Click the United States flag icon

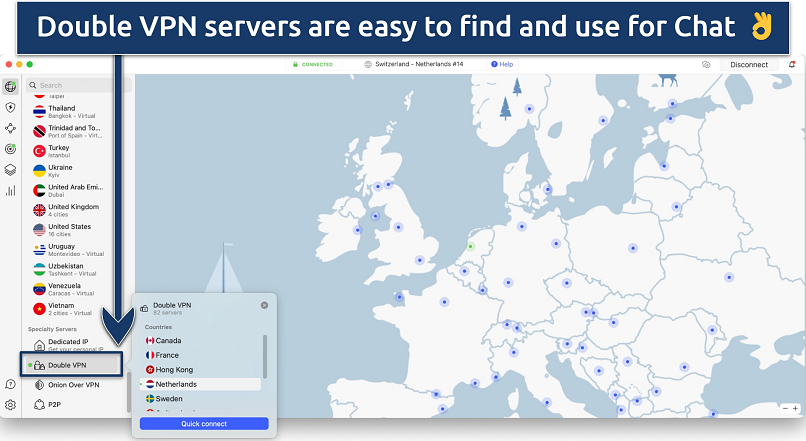click(x=40, y=230)
